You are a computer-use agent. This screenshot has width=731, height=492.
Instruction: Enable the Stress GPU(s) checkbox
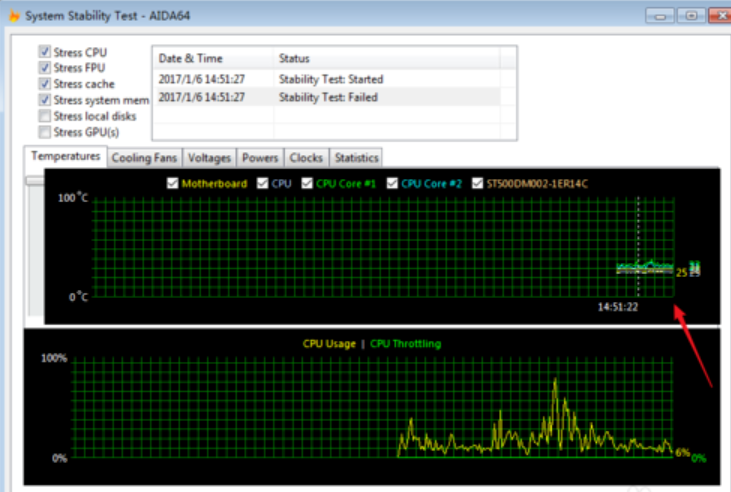pyautogui.click(x=44, y=132)
